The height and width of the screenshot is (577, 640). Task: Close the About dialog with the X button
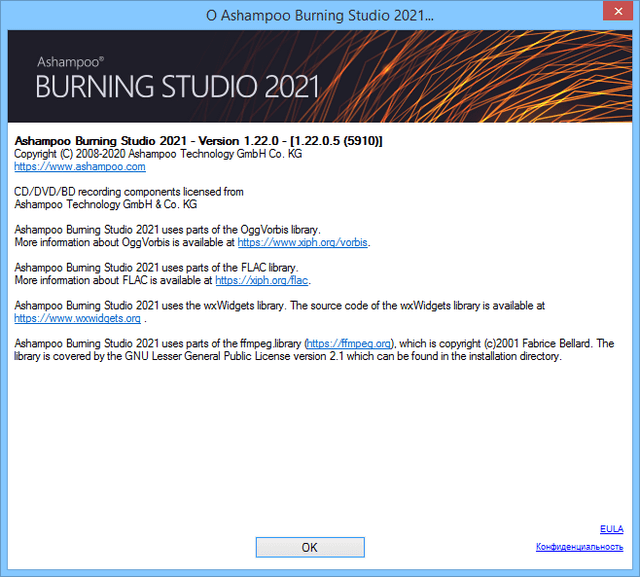point(618,11)
